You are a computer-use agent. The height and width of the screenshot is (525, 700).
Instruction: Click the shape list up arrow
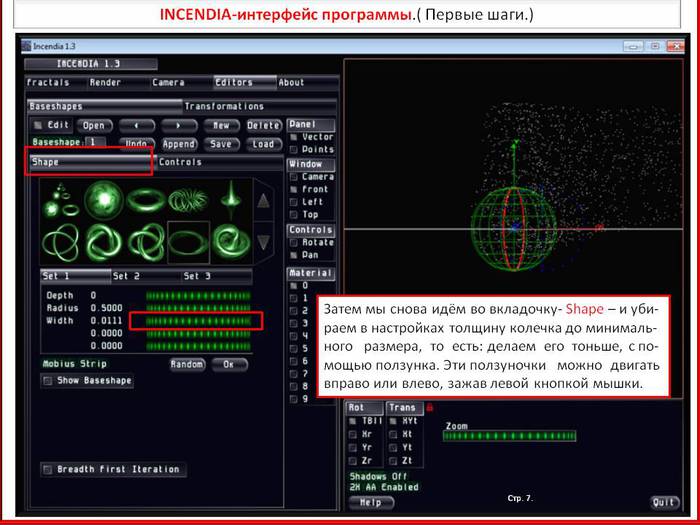[263, 201]
